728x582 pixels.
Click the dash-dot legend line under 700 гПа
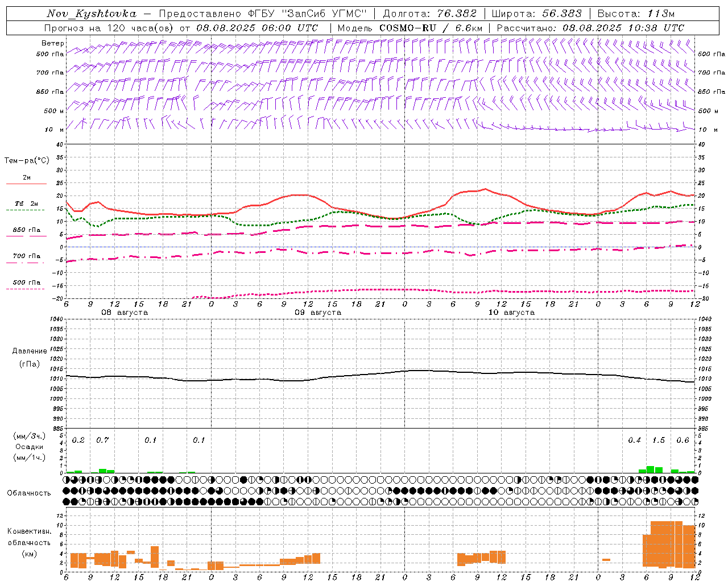(25, 263)
